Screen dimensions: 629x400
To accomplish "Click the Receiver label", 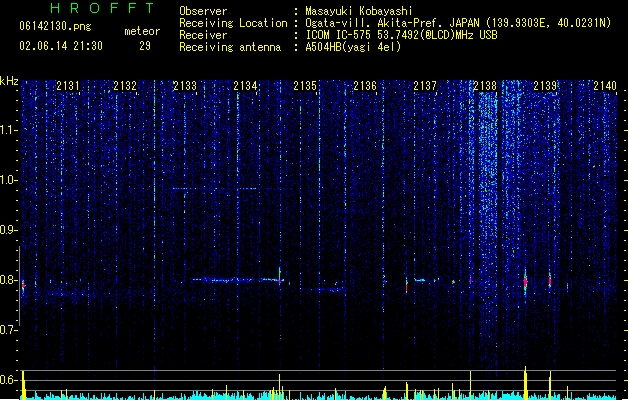I will (203, 35).
